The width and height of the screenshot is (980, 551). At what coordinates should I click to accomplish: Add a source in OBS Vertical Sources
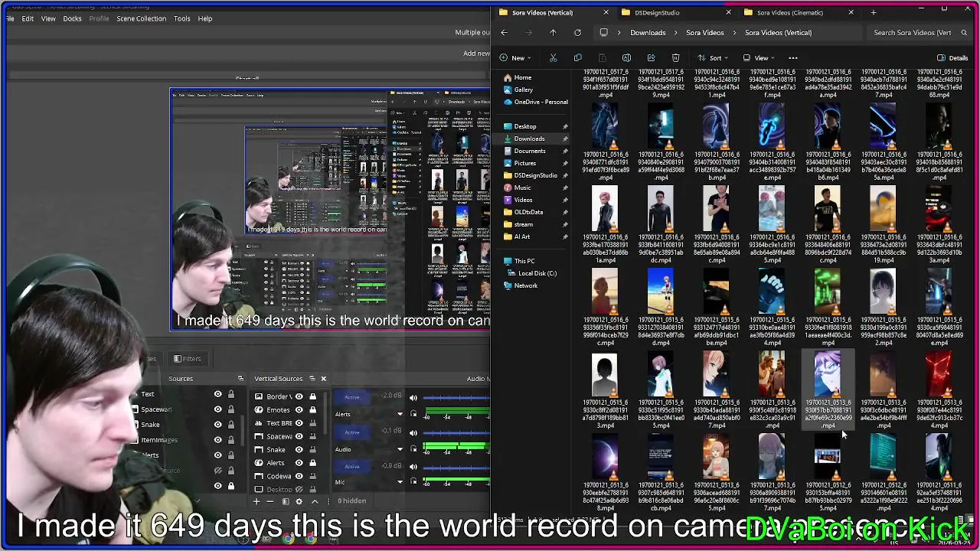point(256,501)
